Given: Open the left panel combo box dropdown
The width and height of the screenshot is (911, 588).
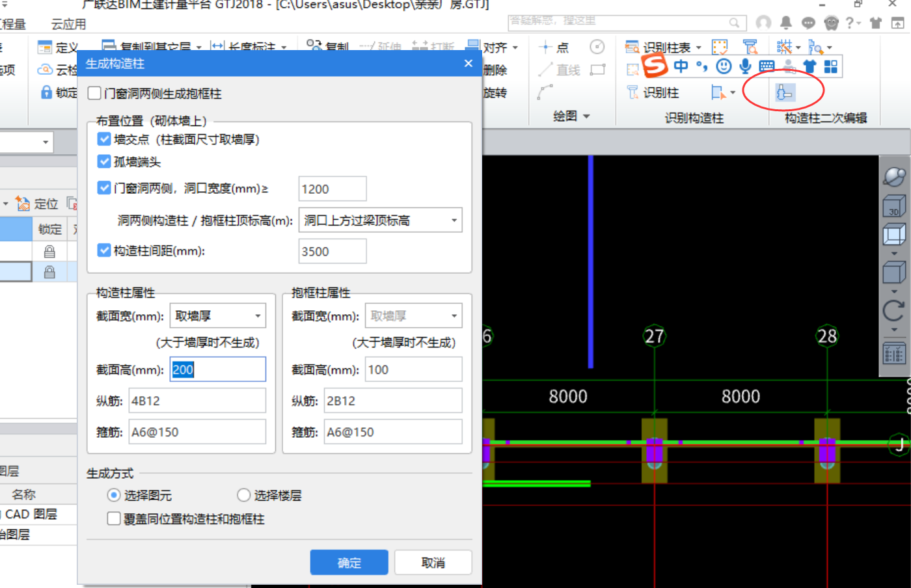Looking at the screenshot, I should point(46,142).
